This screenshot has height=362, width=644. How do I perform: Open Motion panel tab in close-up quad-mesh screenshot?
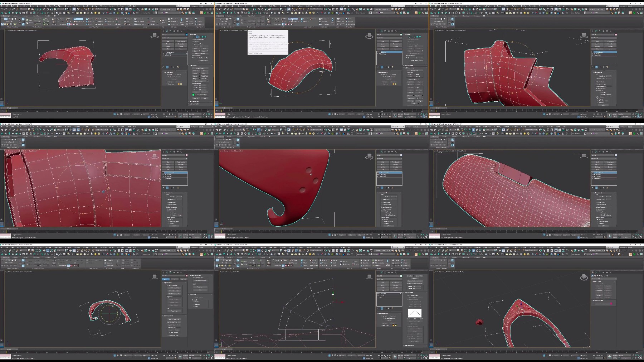click(174, 152)
